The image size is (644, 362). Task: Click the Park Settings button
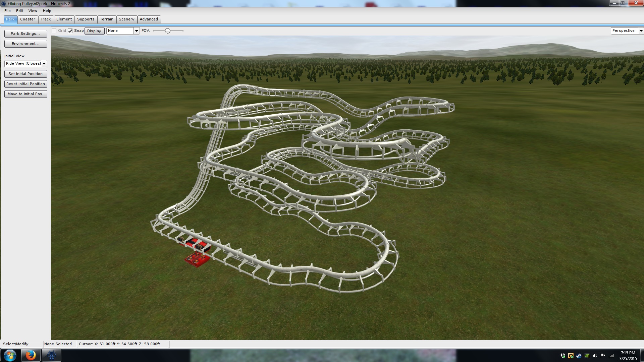25,34
